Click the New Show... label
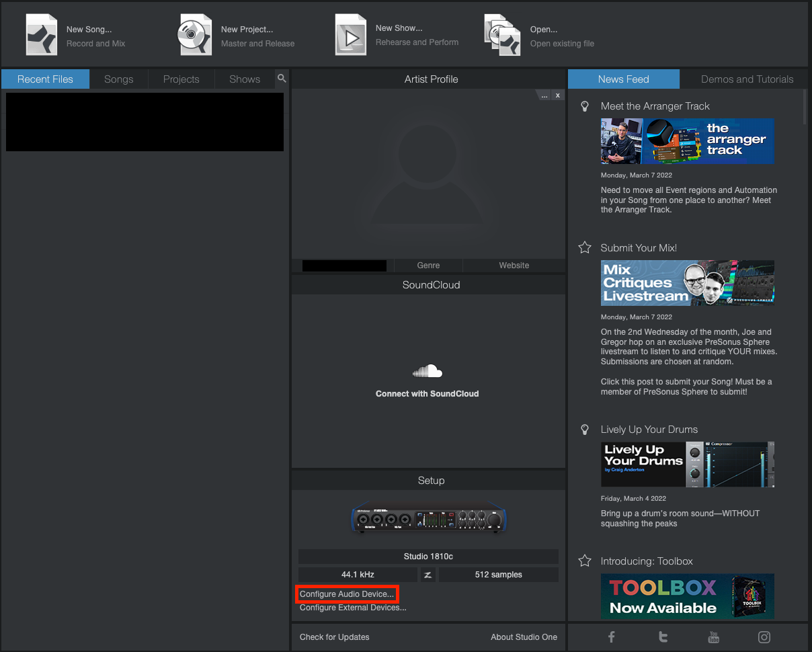The width and height of the screenshot is (812, 652). (399, 28)
